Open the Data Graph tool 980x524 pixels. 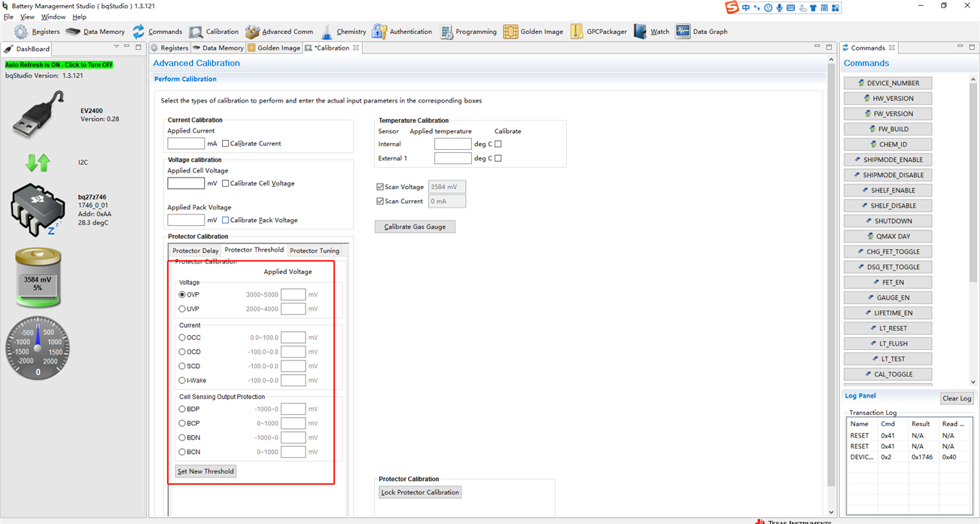(702, 32)
